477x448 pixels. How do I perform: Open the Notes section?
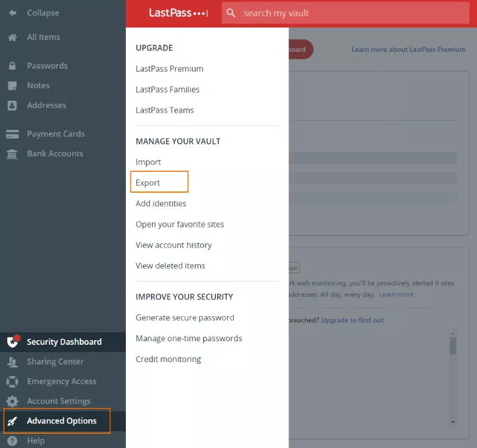tap(38, 85)
